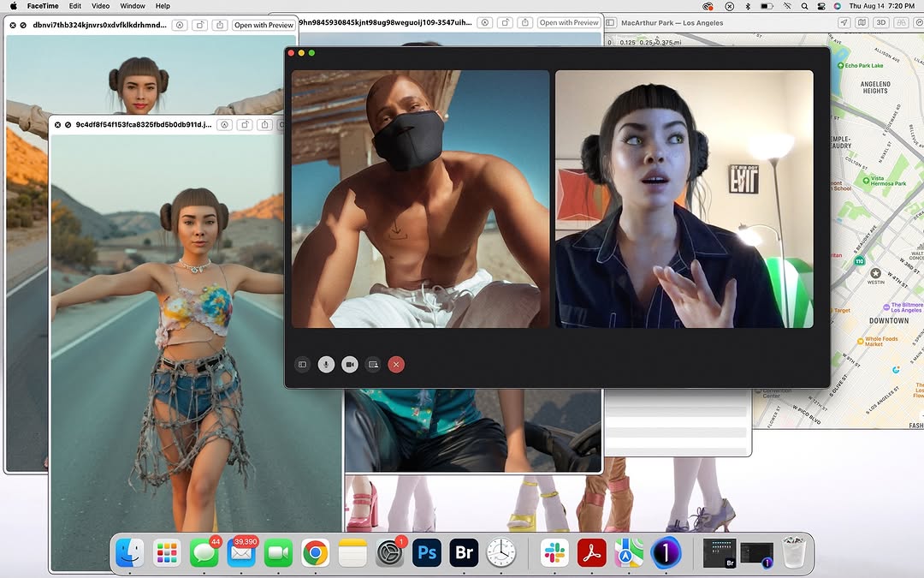This screenshot has height=578, width=924.
Task: Turn off the camera in FaceTime
Action: point(350,364)
